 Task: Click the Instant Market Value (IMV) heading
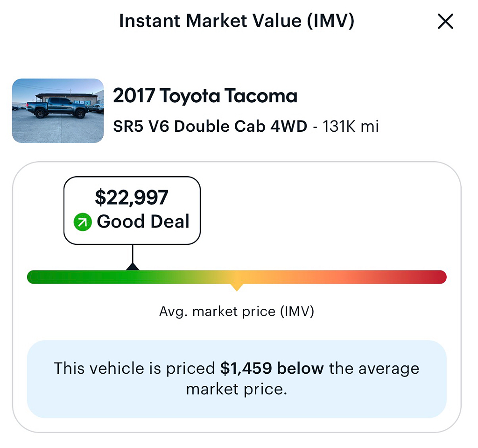(x=237, y=21)
